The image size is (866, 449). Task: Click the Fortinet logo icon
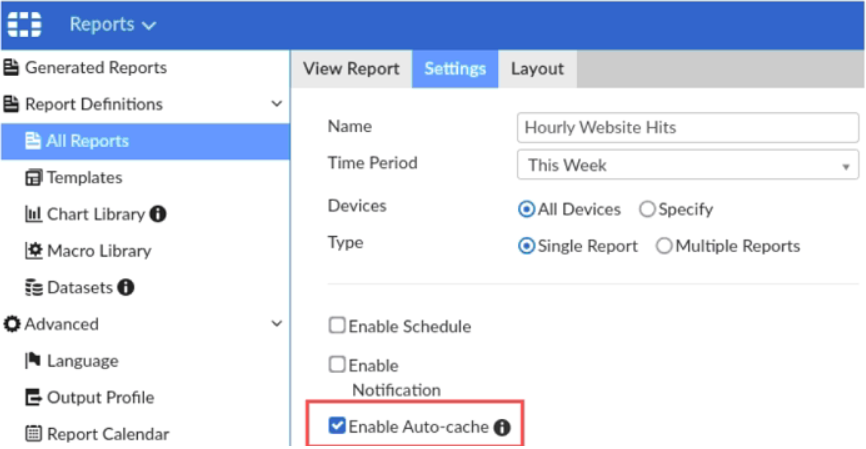point(24,24)
